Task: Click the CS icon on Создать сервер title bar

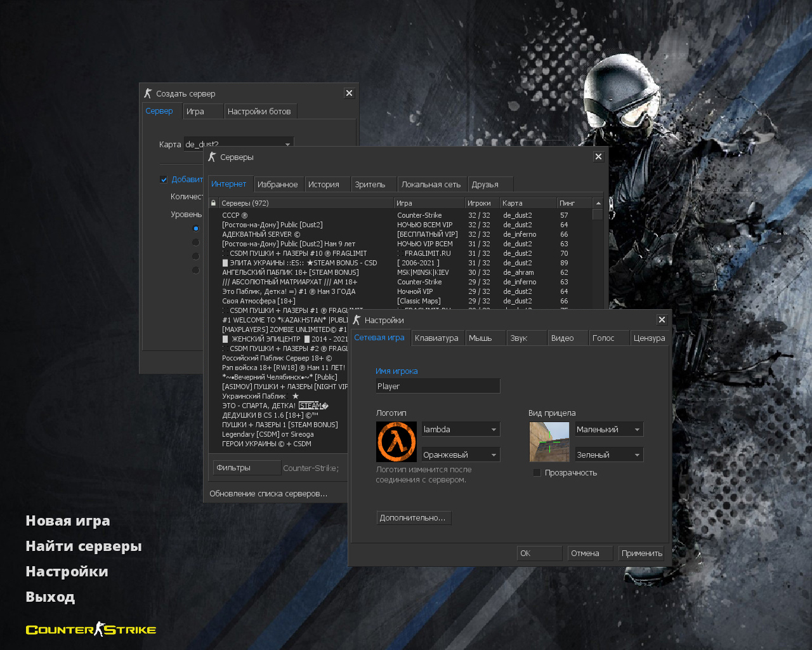Action: [x=148, y=93]
